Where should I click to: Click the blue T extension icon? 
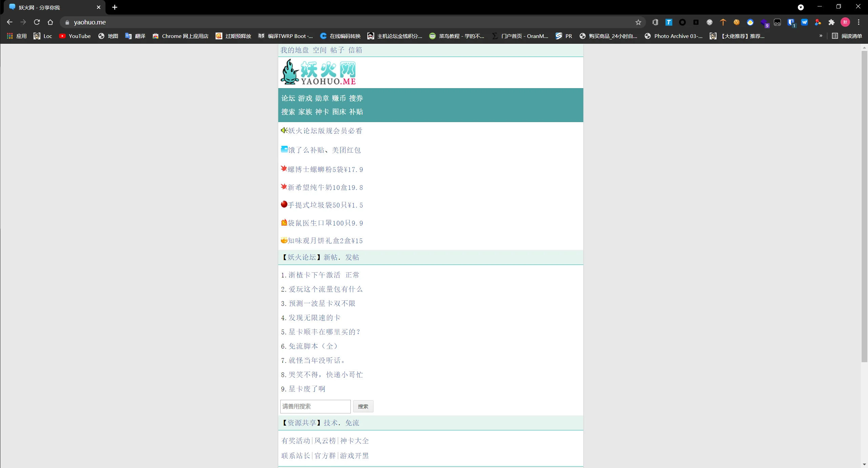coord(668,22)
